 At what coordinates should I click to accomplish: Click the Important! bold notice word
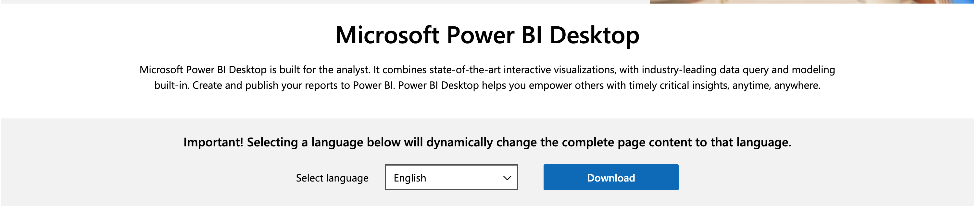pyautogui.click(x=213, y=142)
